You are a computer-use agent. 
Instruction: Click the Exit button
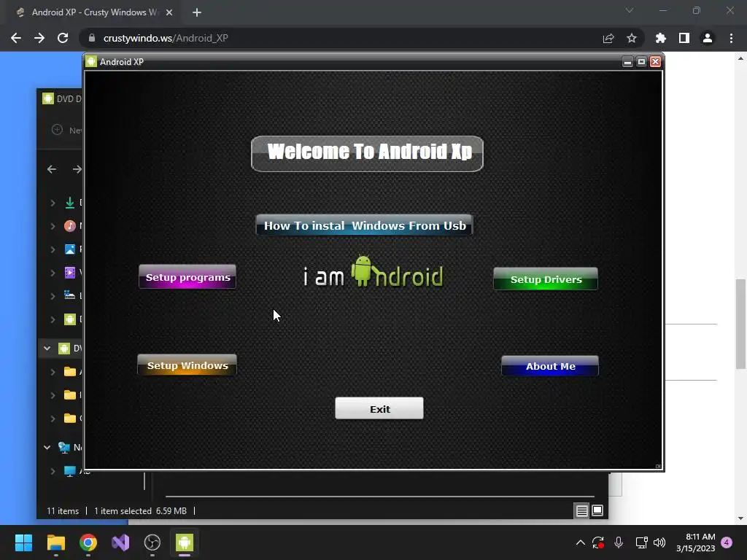coord(379,408)
